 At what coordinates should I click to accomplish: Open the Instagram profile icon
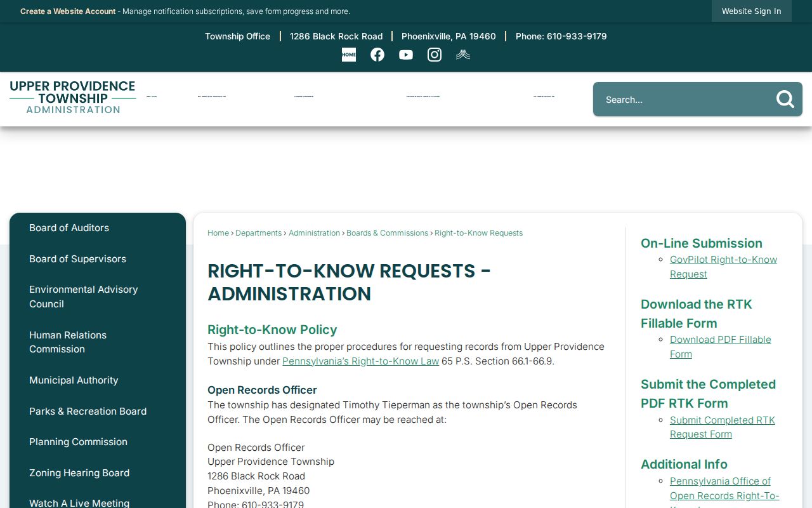435,55
